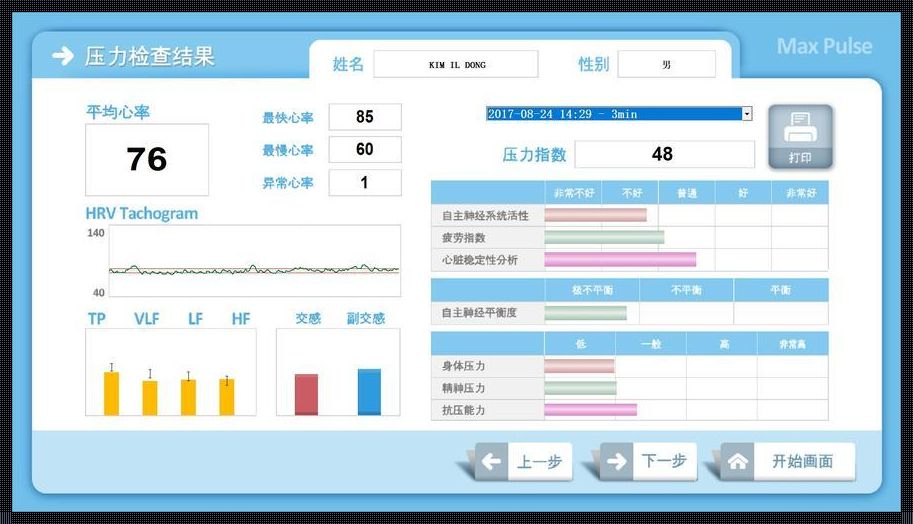Screen dimensions: 913x524
Task: Go back with the 上一步 button
Action: [x=523, y=462]
